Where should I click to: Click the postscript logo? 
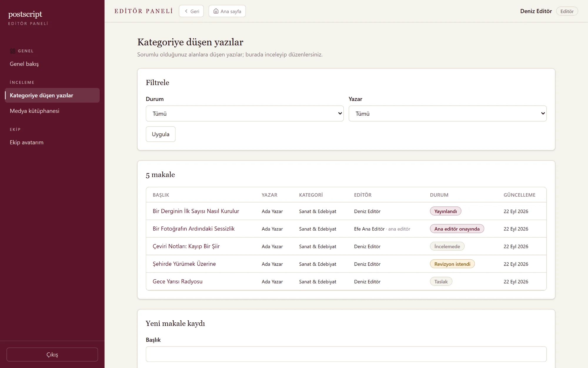pos(25,14)
